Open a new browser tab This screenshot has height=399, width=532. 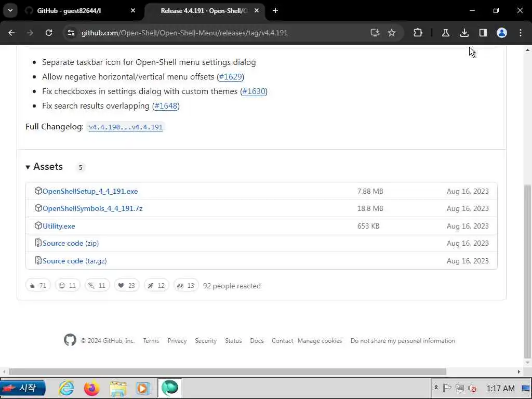tap(275, 10)
